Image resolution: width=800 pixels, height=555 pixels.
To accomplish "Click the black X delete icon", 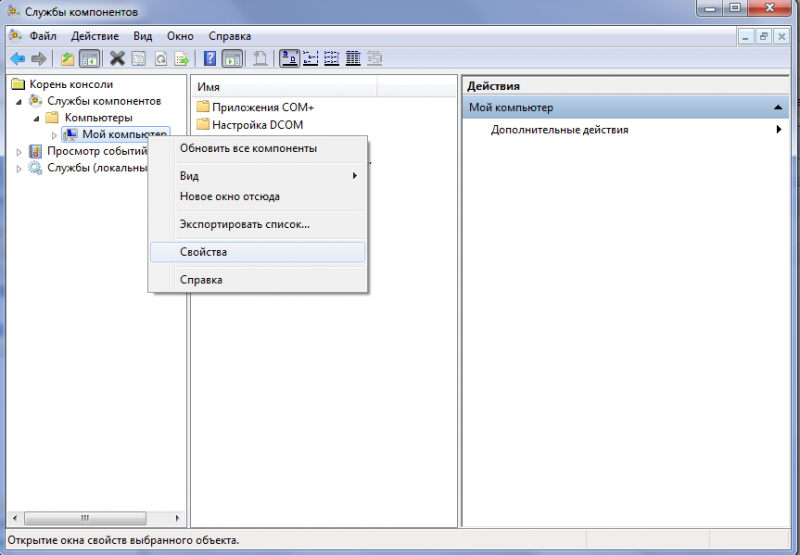I will pos(117,59).
